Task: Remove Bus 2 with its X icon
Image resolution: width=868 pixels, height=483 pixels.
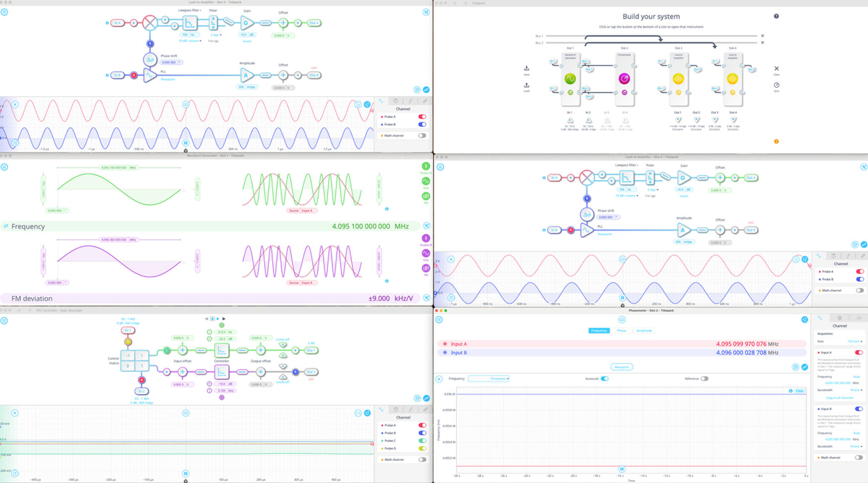Action: pos(762,43)
